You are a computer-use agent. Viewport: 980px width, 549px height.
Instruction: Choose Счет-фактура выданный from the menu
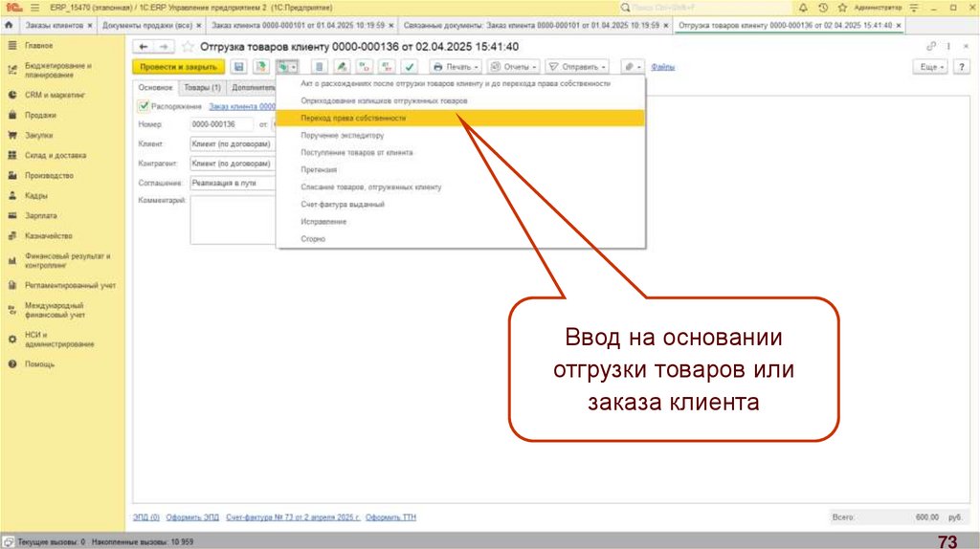click(343, 204)
